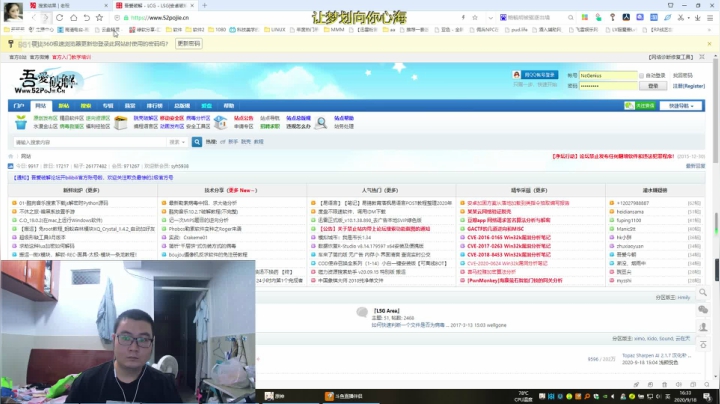Expand the search type dropdown
Image resolution: width=720 pixels, height=404 pixels.
click(177, 142)
